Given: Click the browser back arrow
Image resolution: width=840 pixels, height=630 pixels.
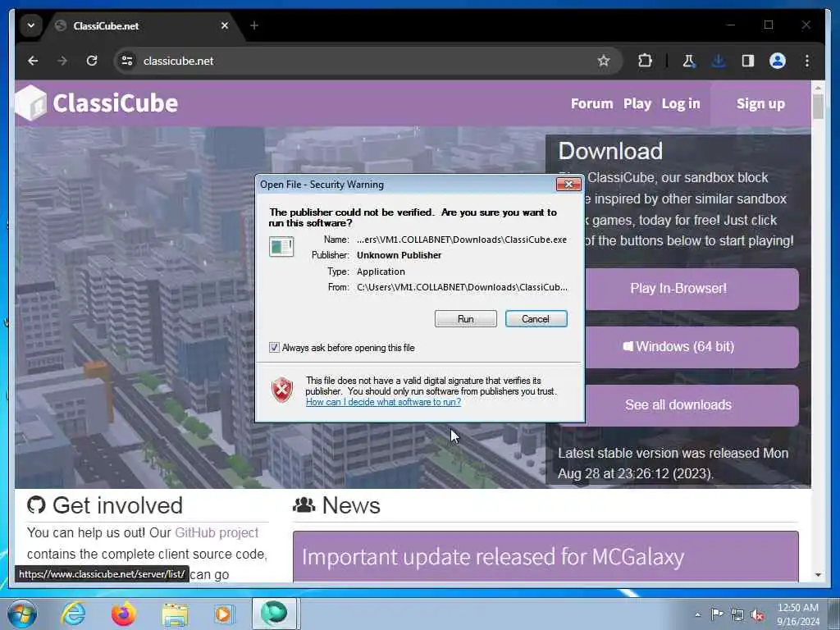Looking at the screenshot, I should [x=33, y=61].
